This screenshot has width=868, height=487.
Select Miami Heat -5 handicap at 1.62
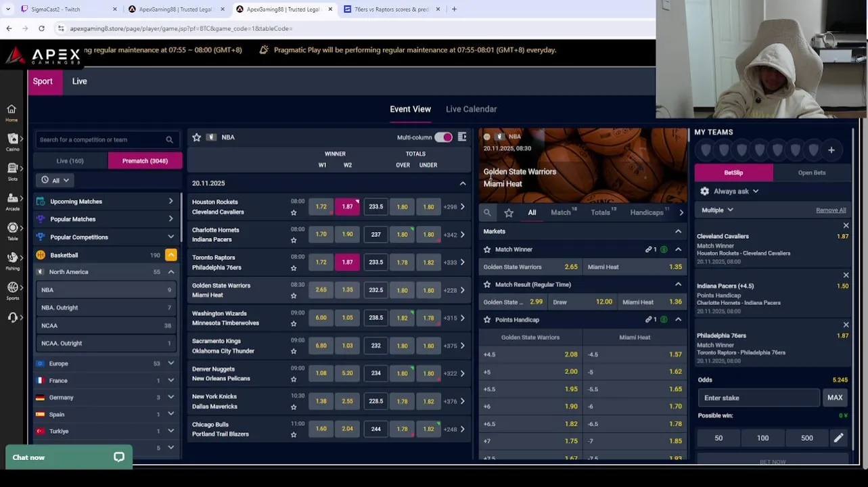point(635,372)
